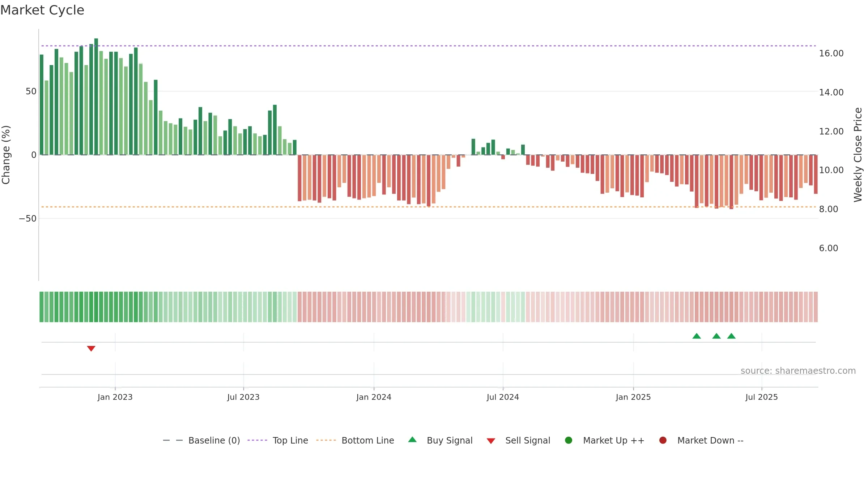Click the Change (%) axis title
This screenshot has width=868, height=488.
[x=6, y=155]
